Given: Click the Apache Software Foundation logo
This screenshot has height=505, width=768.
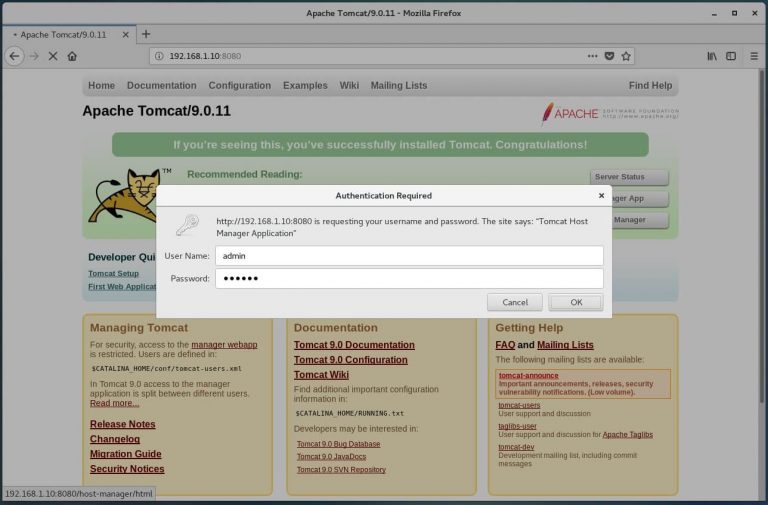Looking at the screenshot, I should click(610, 113).
